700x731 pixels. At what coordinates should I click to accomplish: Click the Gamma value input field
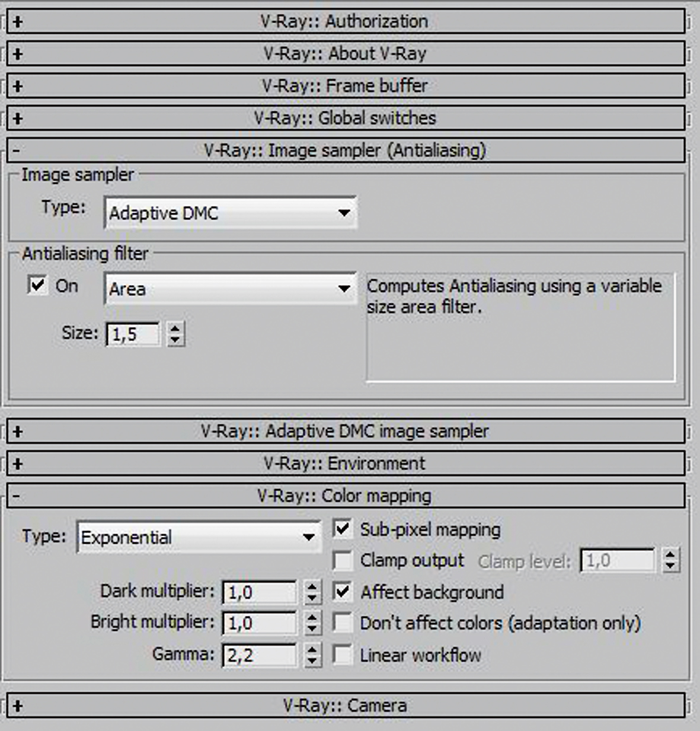pos(259,655)
